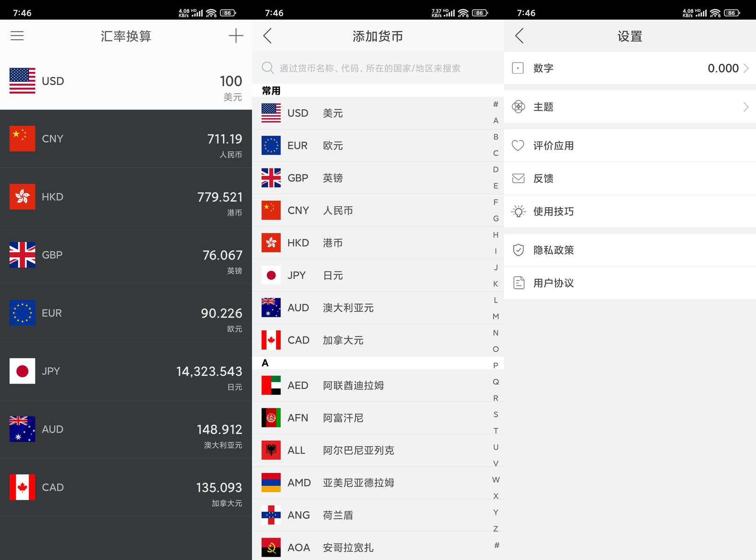The width and height of the screenshot is (756, 560).
Task: Tap the lightbulb usage tips icon
Action: coord(518,211)
